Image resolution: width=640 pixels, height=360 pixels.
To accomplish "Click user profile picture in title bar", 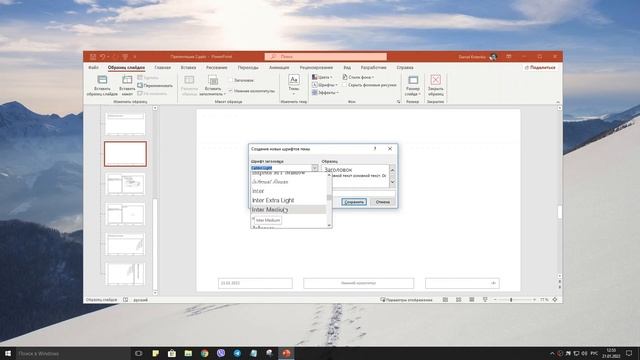I will (493, 57).
